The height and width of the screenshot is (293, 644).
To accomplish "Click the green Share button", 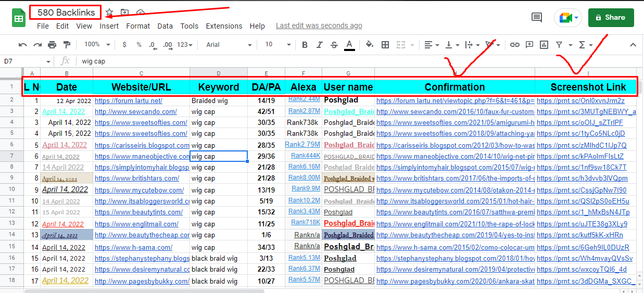I will (611, 17).
